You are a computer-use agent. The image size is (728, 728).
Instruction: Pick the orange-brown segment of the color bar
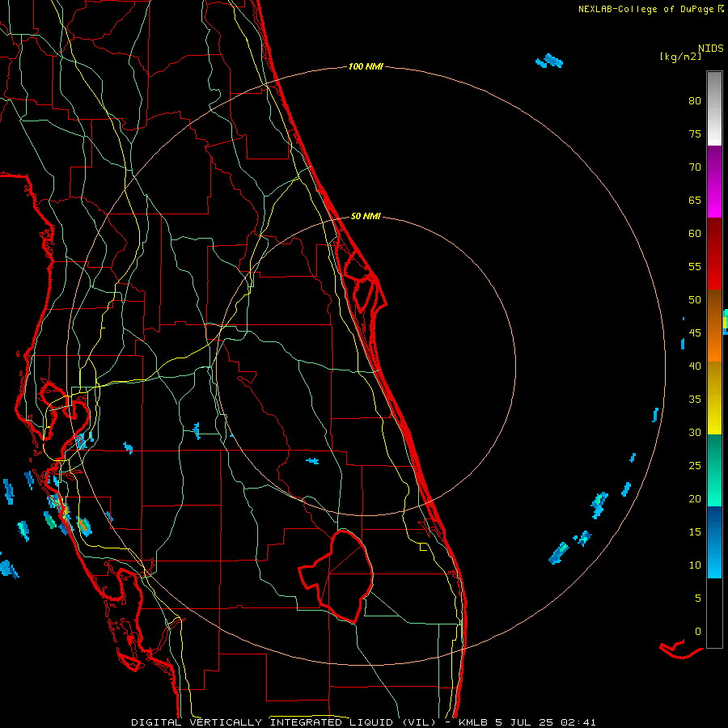pos(714,326)
